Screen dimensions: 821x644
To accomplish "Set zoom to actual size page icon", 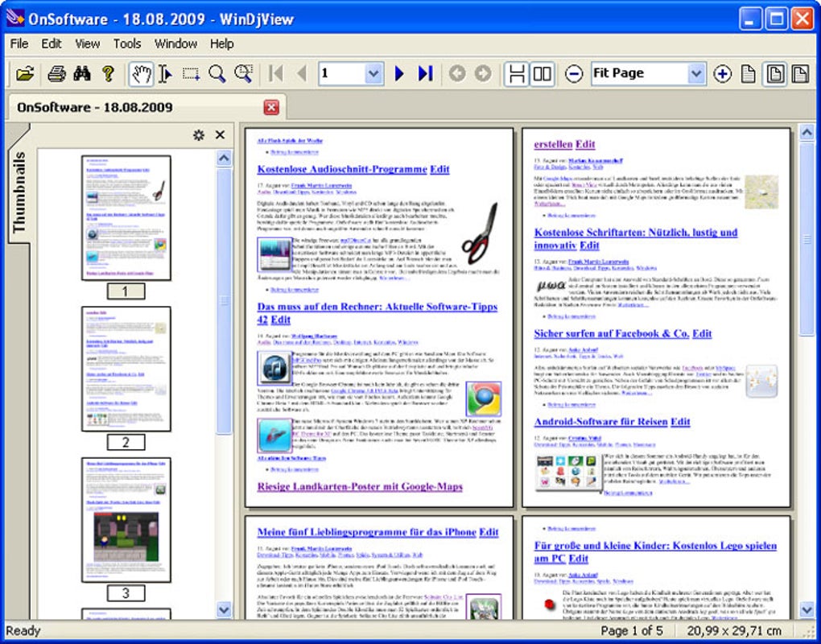I will (x=749, y=74).
